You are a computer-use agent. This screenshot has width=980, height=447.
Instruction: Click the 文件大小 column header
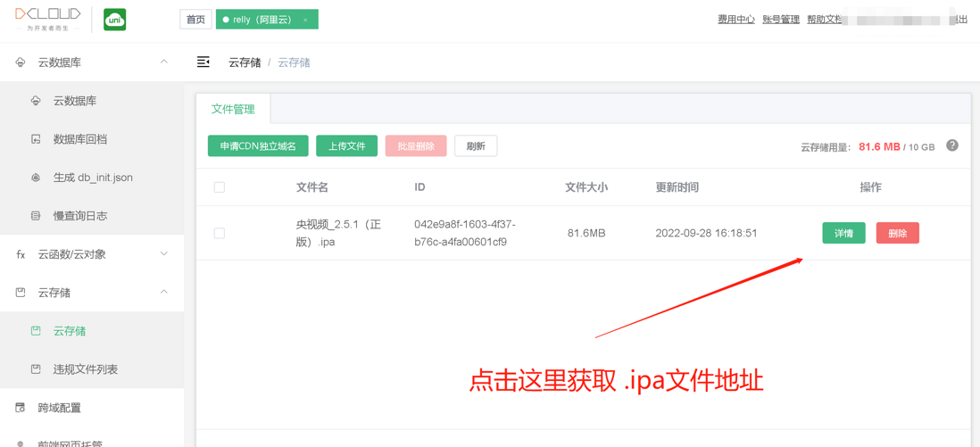[586, 187]
